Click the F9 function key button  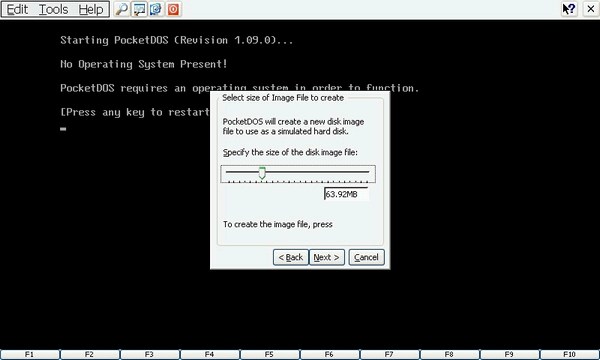(509, 354)
